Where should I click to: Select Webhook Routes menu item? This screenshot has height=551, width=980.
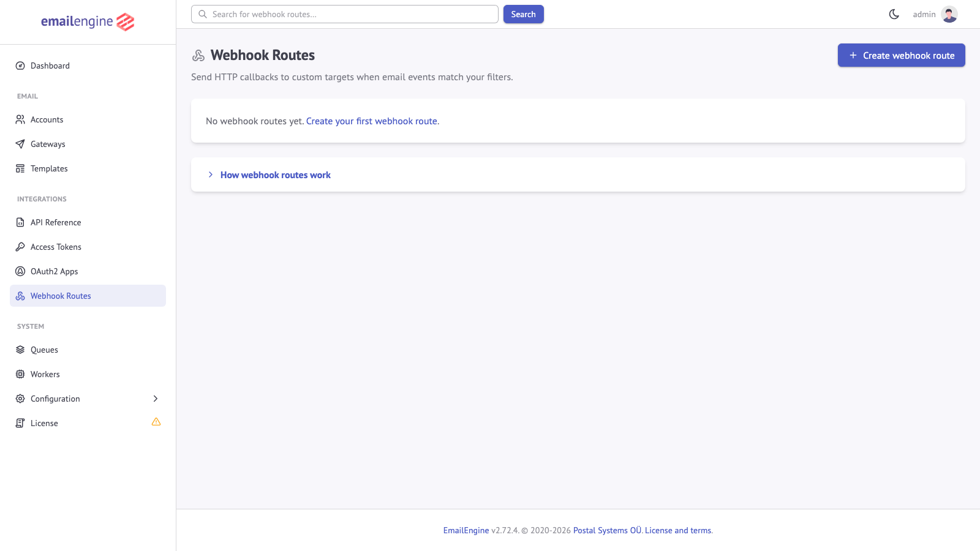[88, 296]
